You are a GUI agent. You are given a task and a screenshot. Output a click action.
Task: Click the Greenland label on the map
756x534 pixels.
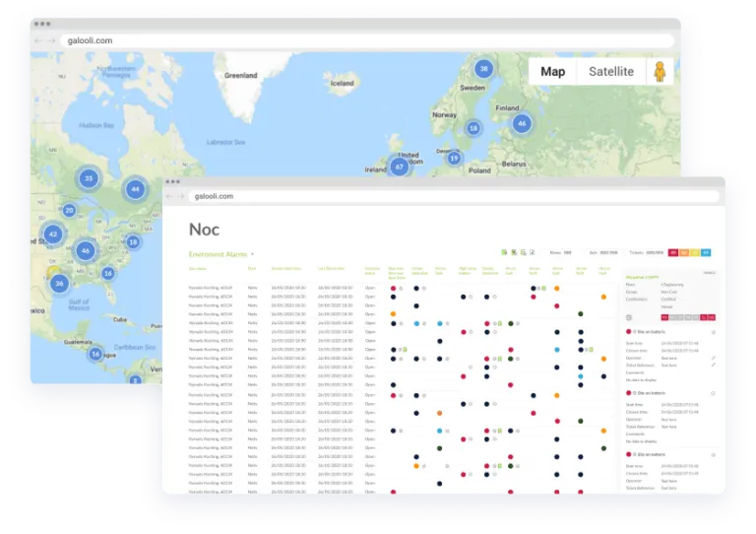(x=240, y=75)
